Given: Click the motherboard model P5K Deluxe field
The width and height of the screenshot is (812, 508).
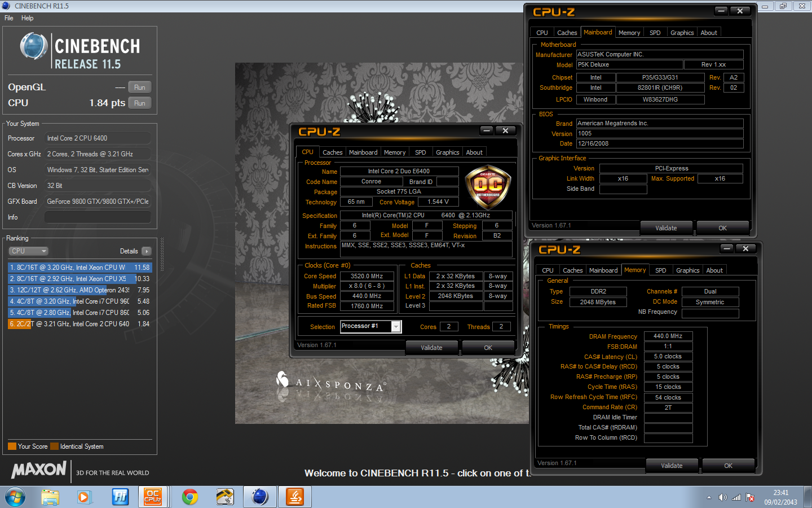Looking at the screenshot, I should click(629, 64).
